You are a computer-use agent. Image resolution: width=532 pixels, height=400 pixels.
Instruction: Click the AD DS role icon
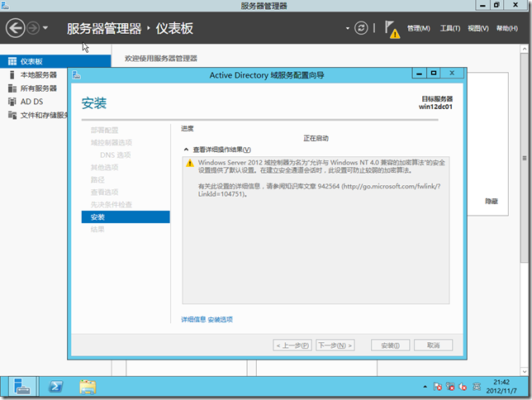(x=12, y=102)
